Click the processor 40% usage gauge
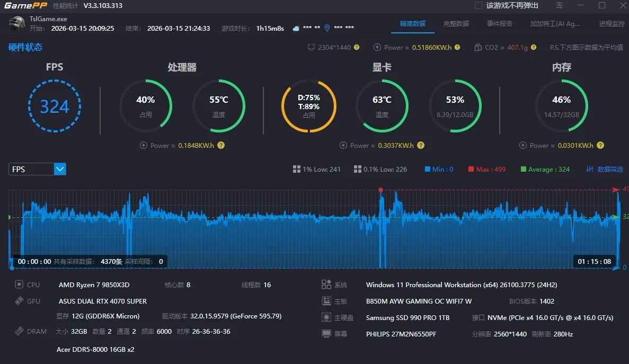The image size is (629, 364). 146,106
